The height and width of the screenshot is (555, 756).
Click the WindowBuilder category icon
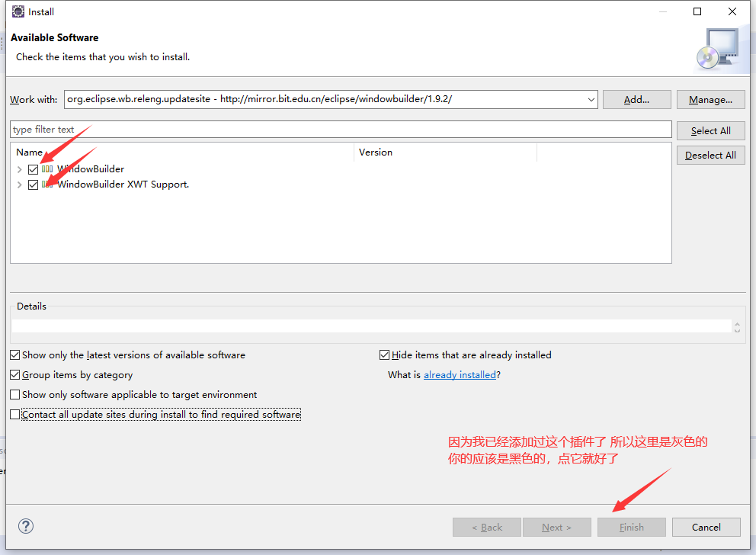[47, 169]
